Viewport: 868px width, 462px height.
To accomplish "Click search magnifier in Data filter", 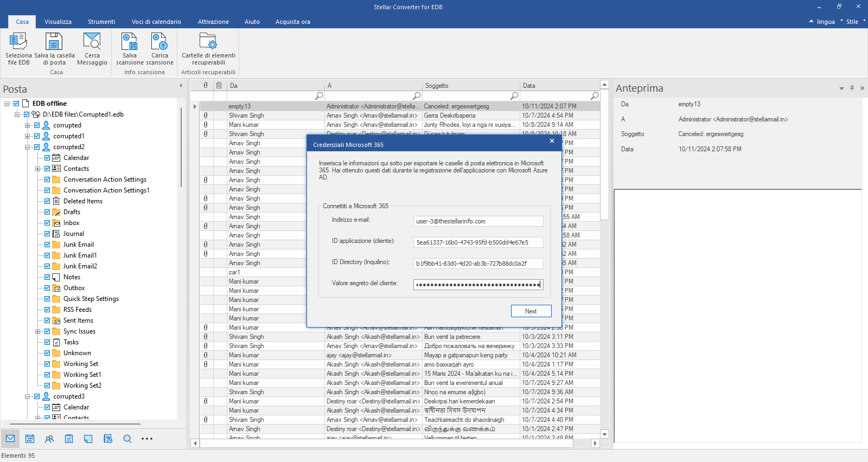I will pos(595,95).
